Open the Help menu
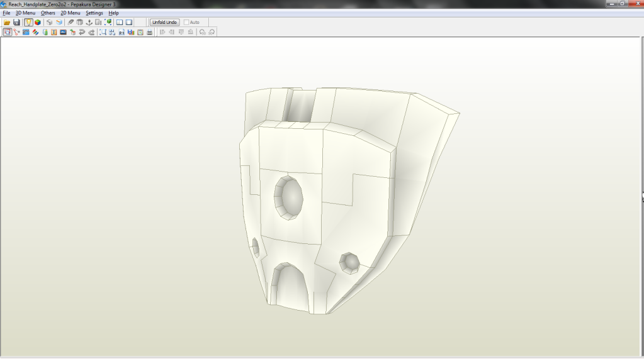 113,13
